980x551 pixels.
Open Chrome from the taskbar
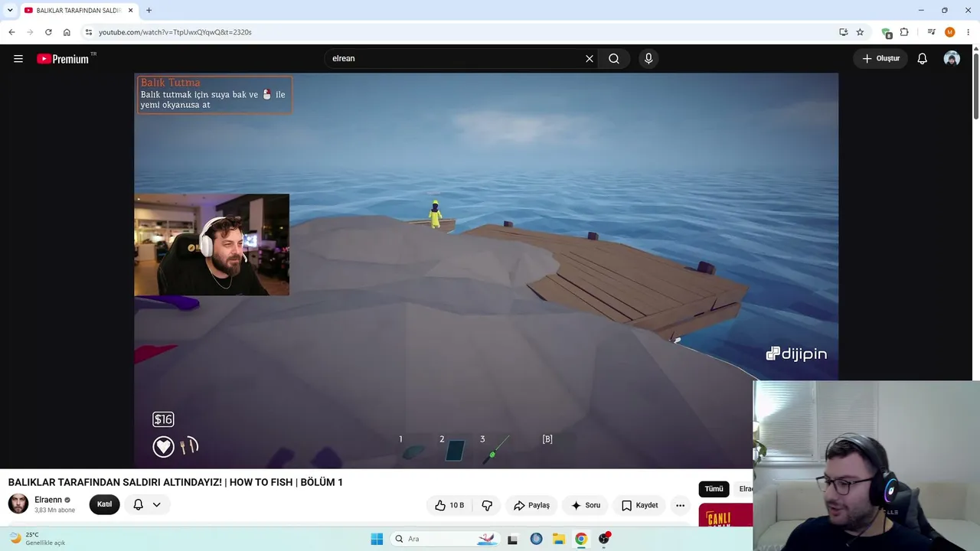pyautogui.click(x=581, y=539)
